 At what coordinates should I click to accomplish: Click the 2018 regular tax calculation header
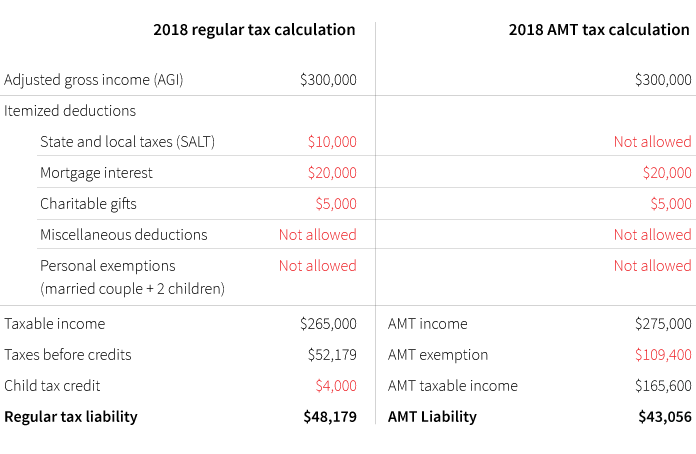click(254, 29)
